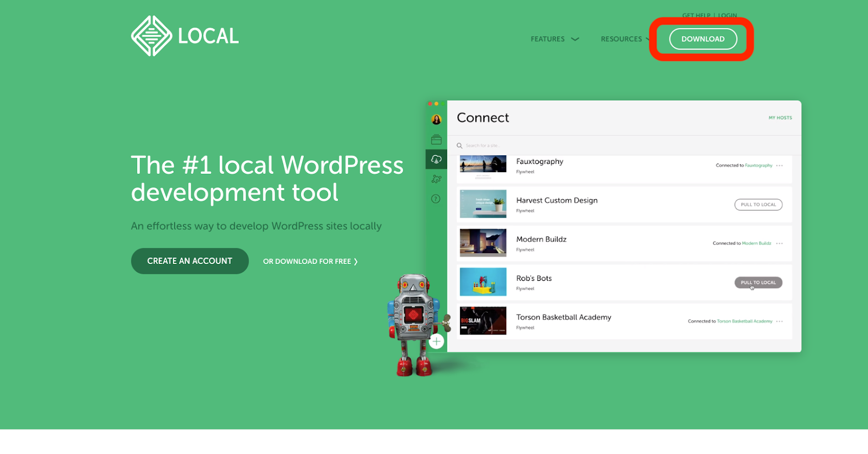Click the Local logo icon

pos(151,36)
